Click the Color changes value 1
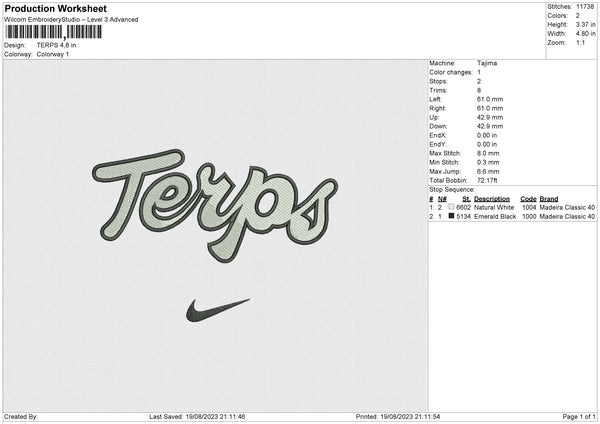Viewport: 600px width, 424px height. (x=479, y=72)
